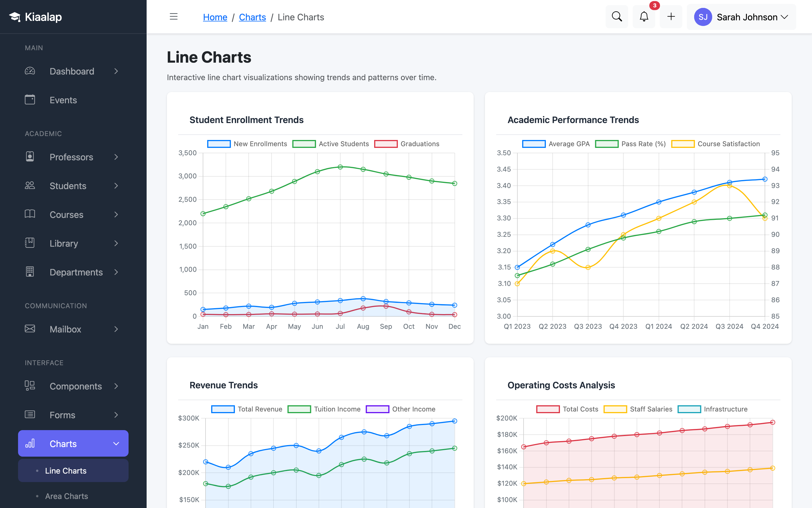The image size is (812, 508).
Task: Open the Dashboard menu label
Action: [x=72, y=71]
